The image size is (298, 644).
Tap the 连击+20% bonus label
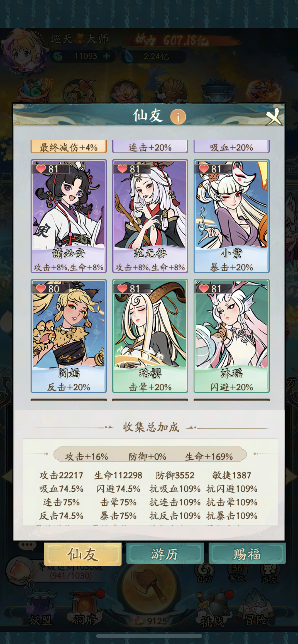(150, 147)
